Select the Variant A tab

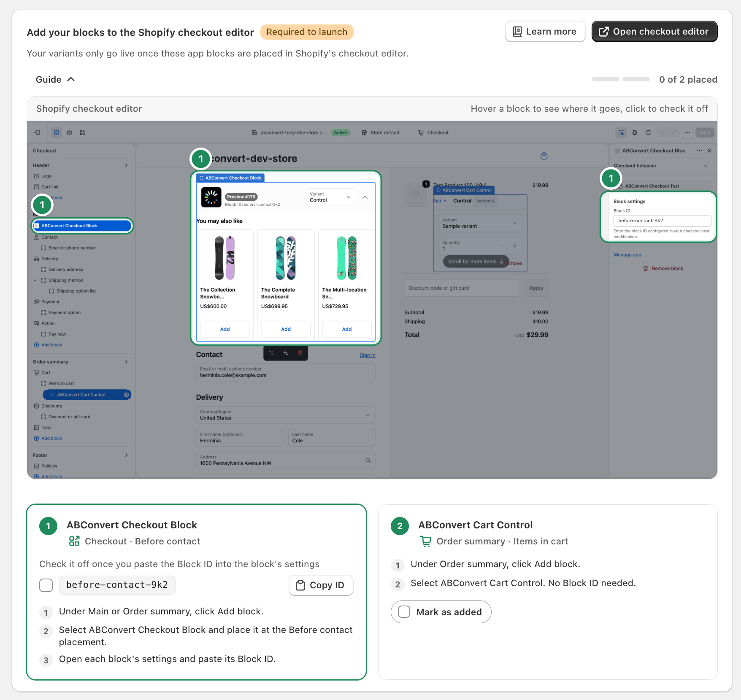[485, 201]
